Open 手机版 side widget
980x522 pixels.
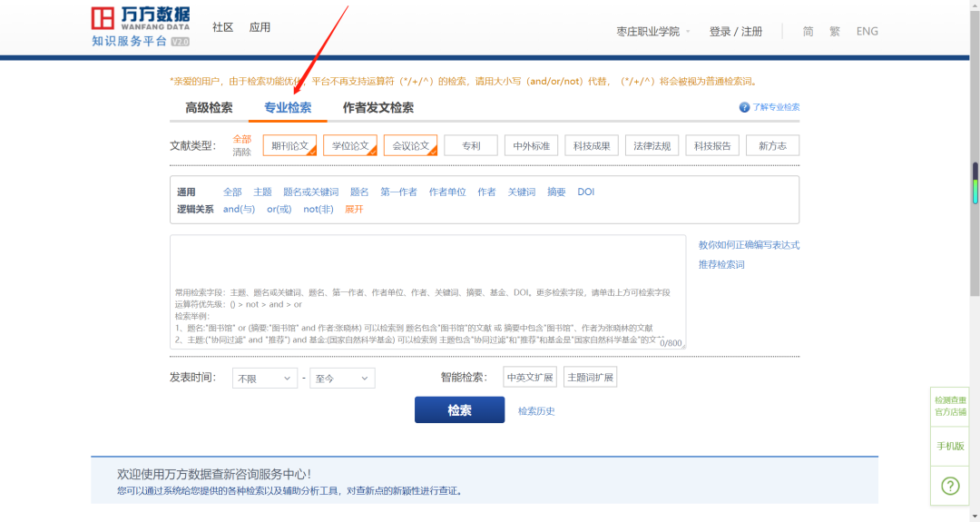(950, 447)
